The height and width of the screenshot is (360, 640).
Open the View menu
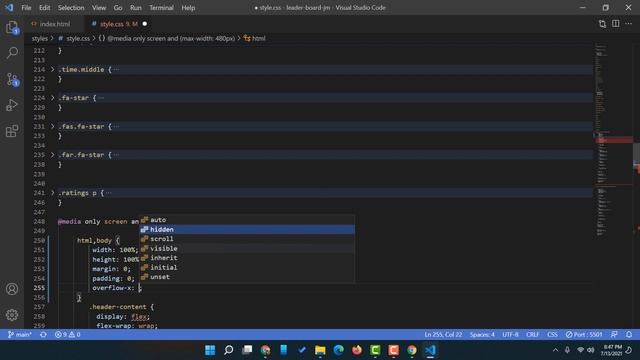coord(99,8)
